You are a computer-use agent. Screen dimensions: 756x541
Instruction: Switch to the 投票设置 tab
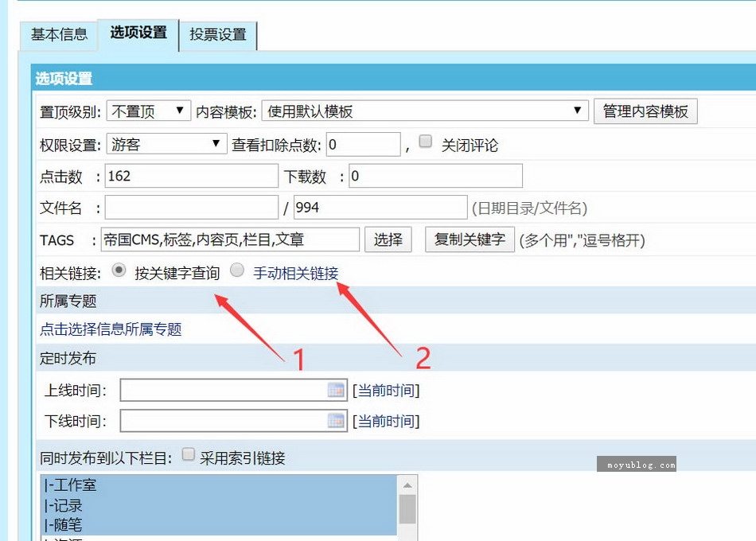point(219,34)
